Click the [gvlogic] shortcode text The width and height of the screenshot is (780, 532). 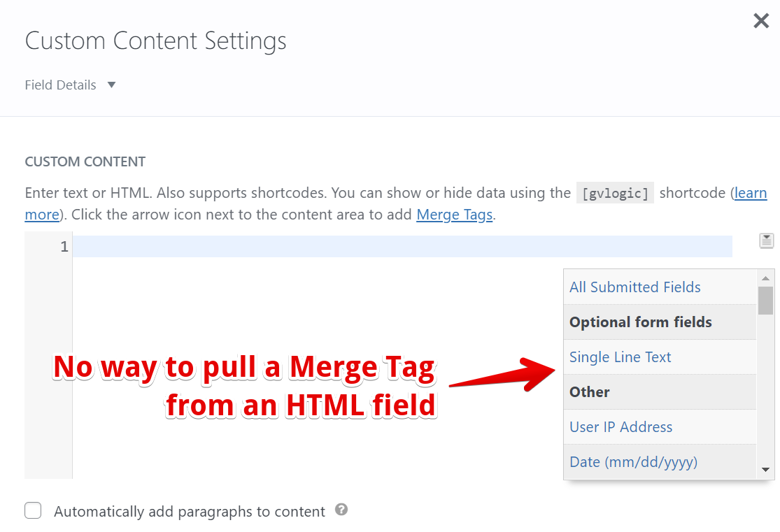click(x=615, y=193)
